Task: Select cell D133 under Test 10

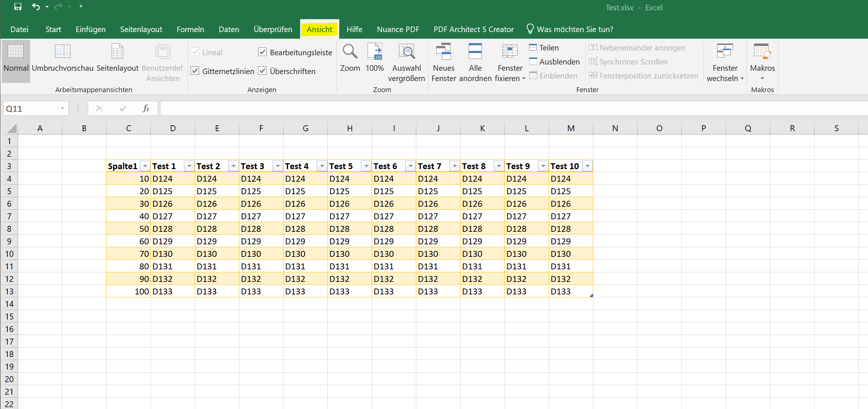Action: coord(571,291)
